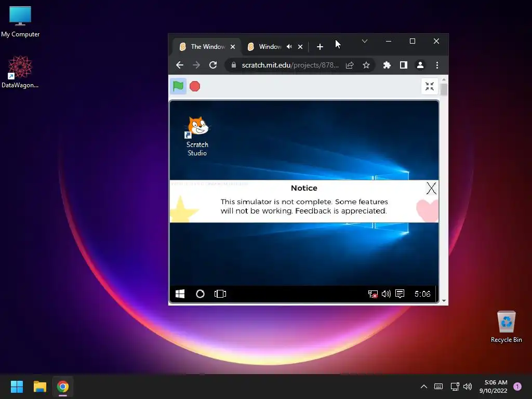Minimize the Chrome window
The width and height of the screenshot is (532, 399).
[x=389, y=42]
